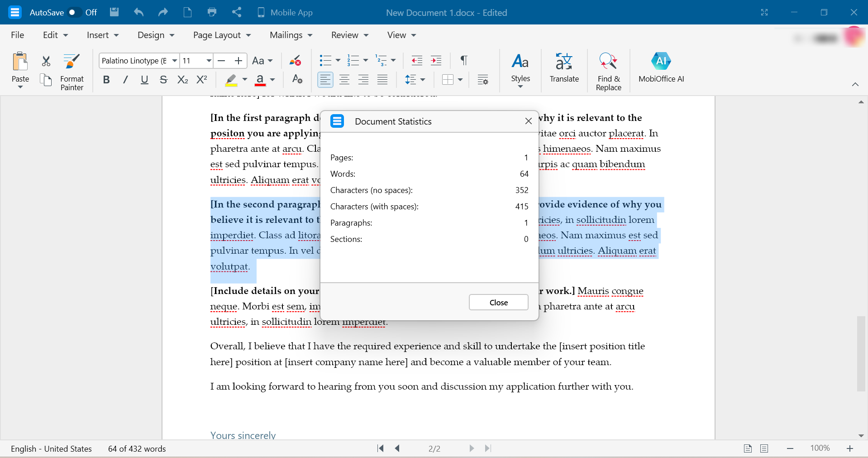Viewport: 868px width, 458px height.
Task: Switch to web layout view icon
Action: click(x=764, y=448)
